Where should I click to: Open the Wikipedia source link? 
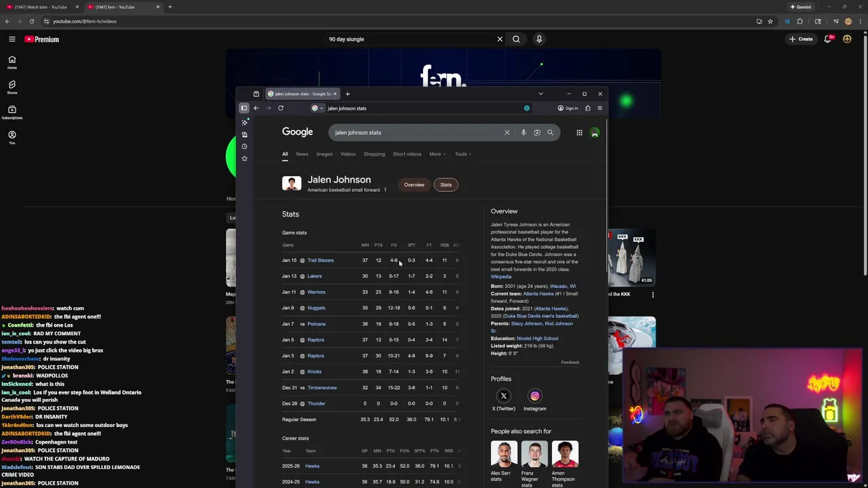[x=501, y=277]
